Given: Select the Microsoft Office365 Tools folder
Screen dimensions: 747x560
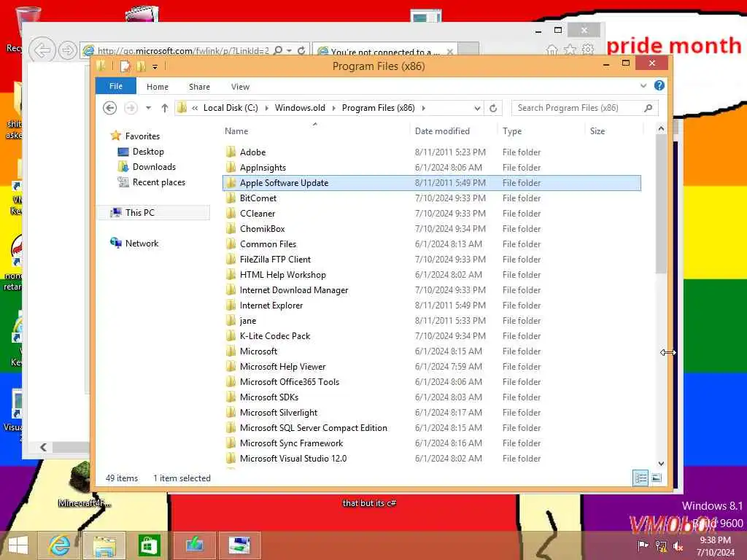Looking at the screenshot, I should click(289, 382).
